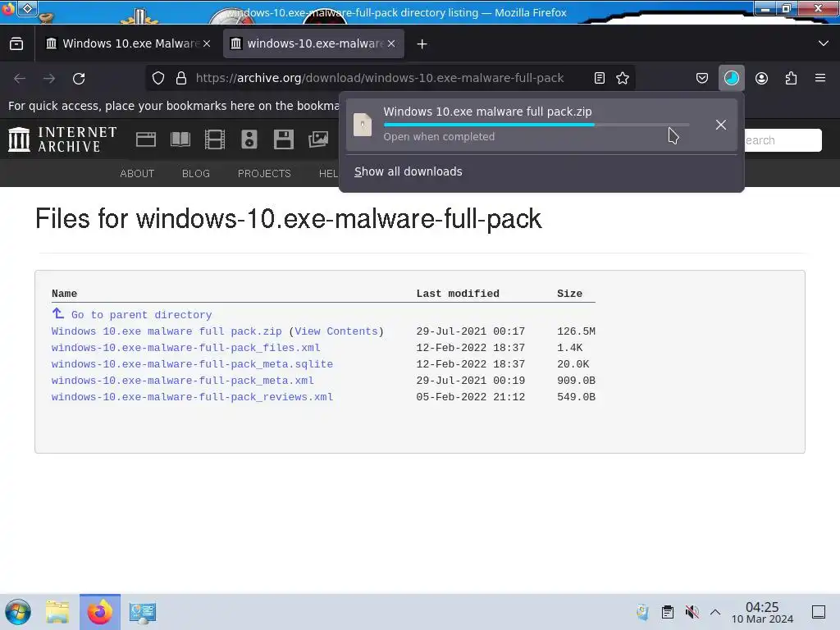Viewport: 840px width, 630px height.
Task: Reload the current page
Action: 79,79
